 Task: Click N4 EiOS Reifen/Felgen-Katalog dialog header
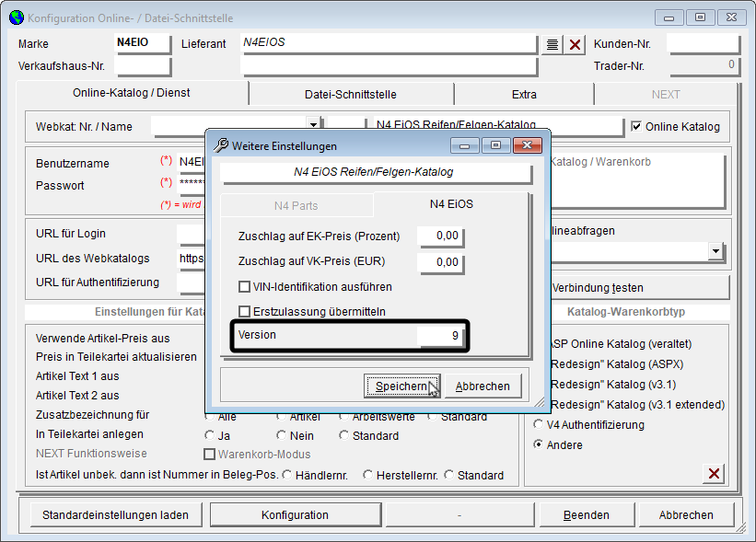[376, 172]
